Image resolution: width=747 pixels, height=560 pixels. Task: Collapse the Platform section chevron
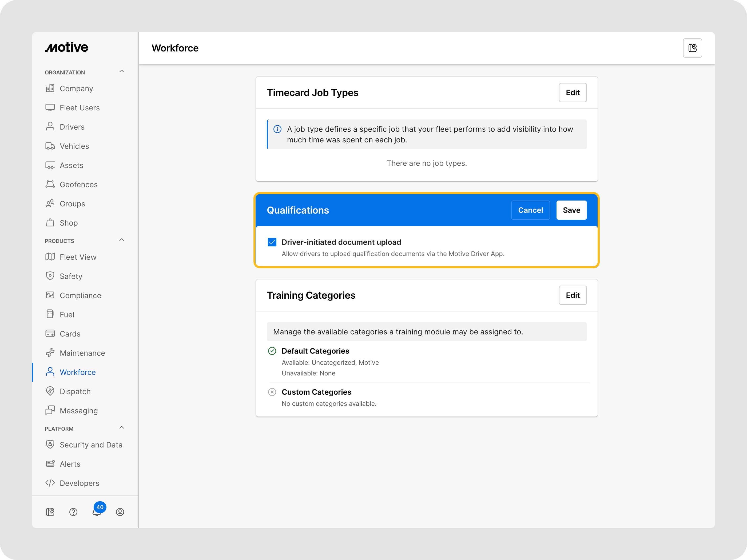[122, 428]
